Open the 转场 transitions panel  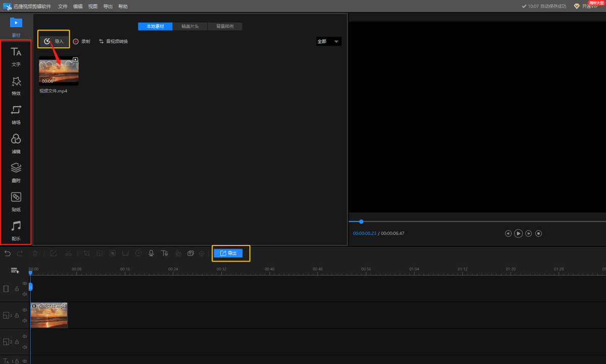16,114
